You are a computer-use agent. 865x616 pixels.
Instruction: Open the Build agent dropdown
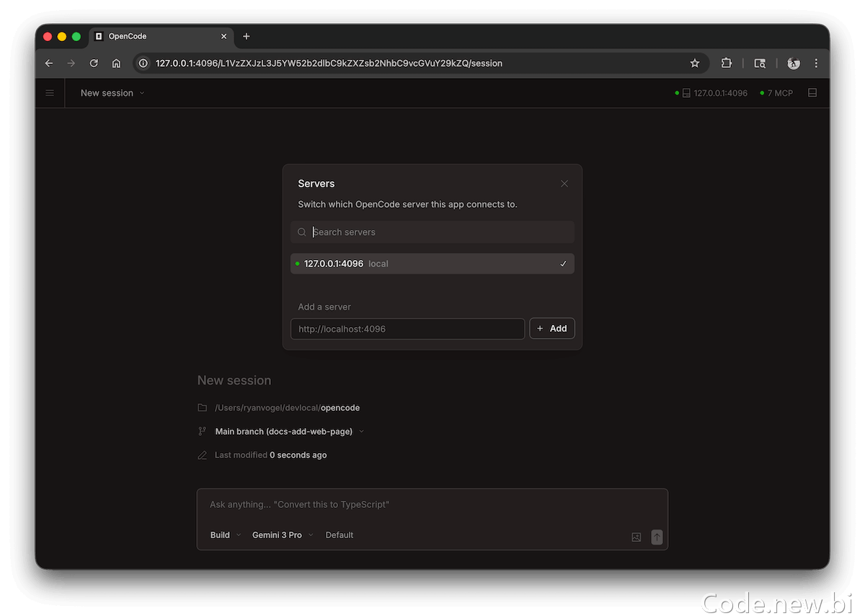(226, 535)
